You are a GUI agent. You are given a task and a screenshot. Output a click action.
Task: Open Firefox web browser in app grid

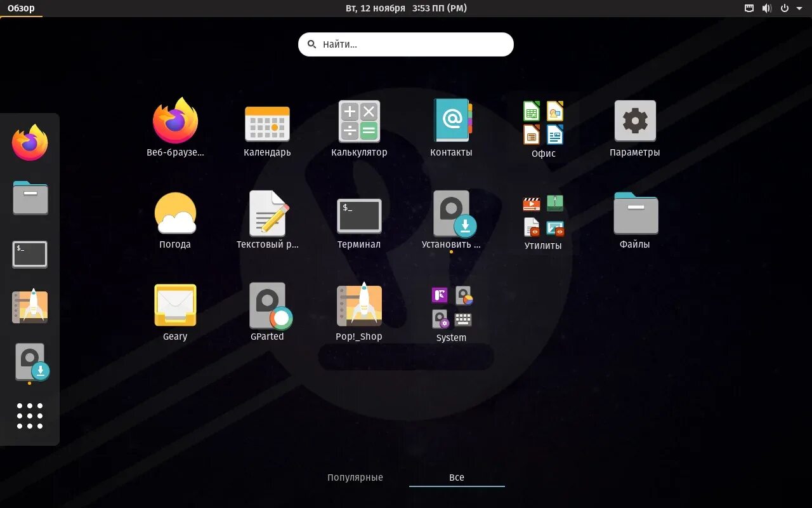[175, 127]
